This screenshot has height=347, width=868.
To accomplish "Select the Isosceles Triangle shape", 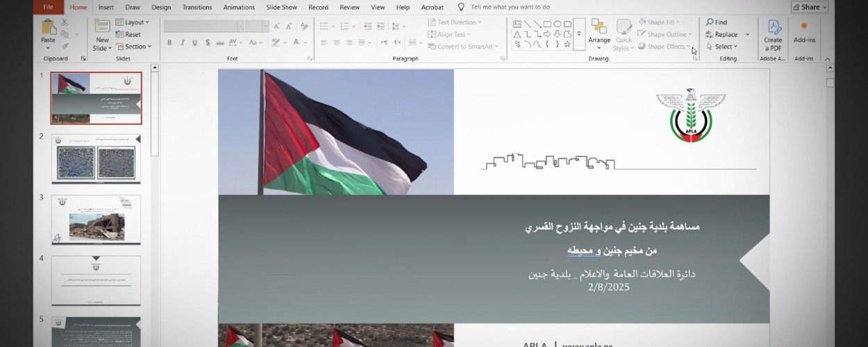I will click(x=517, y=34).
